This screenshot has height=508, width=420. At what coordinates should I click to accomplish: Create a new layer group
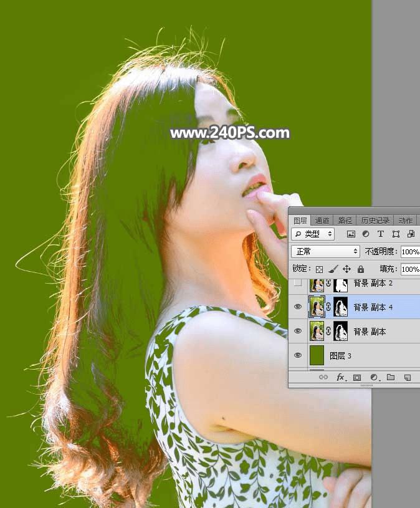coord(391,378)
